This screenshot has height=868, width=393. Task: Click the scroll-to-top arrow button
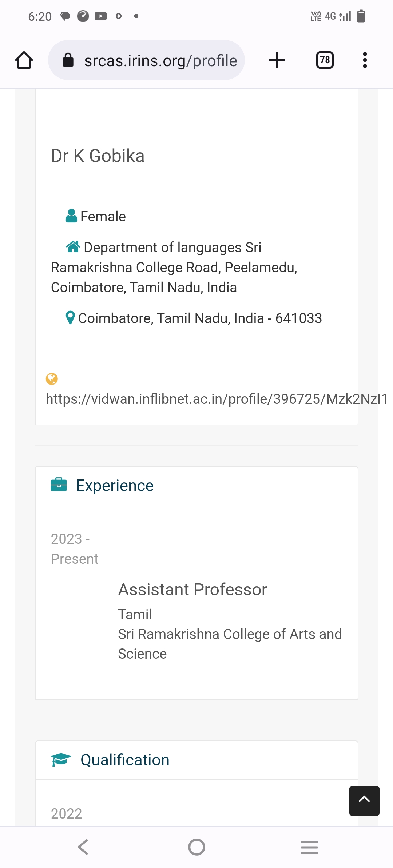pos(364,800)
